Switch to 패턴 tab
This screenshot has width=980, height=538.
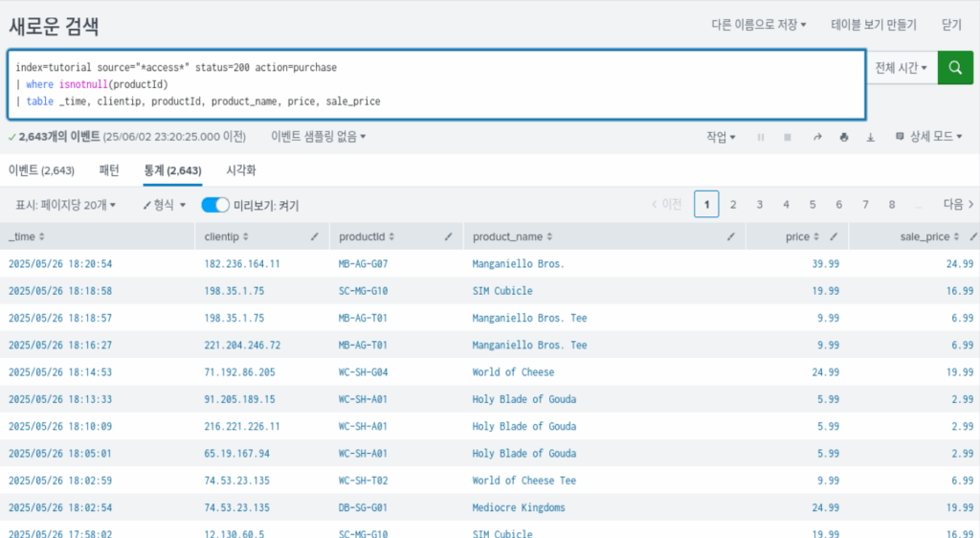(109, 170)
